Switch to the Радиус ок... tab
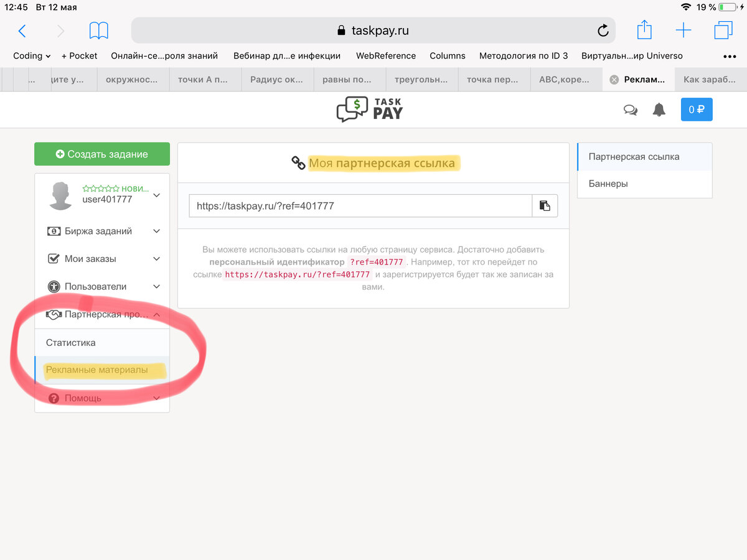This screenshot has width=747, height=560. tap(277, 80)
